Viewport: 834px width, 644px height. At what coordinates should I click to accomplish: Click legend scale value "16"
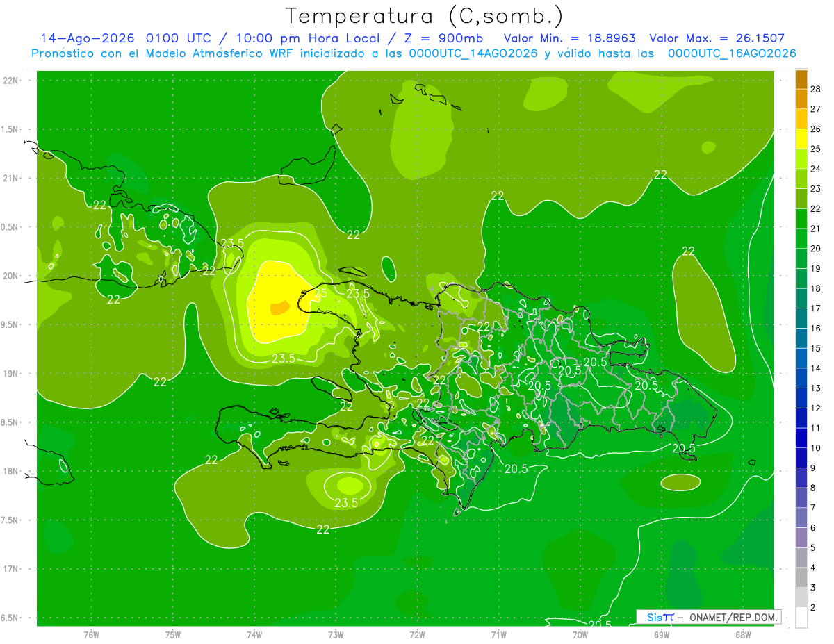coord(815,329)
